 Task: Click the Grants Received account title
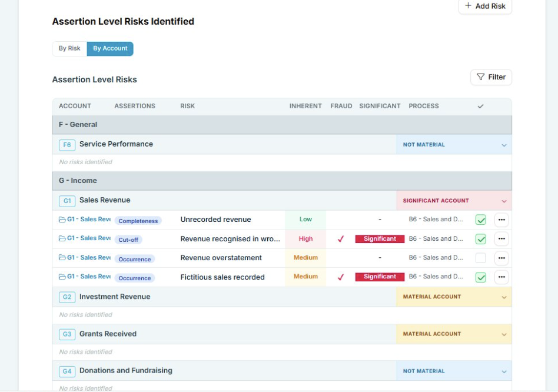pyautogui.click(x=108, y=334)
